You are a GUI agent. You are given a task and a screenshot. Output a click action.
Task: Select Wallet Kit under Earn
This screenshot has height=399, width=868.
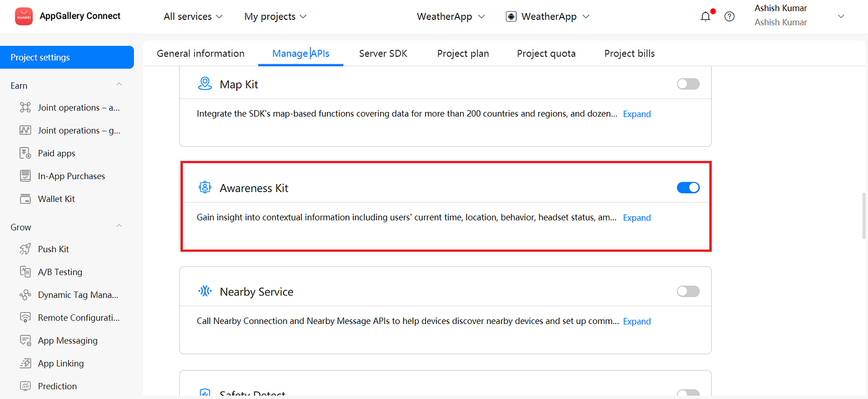pyautogui.click(x=56, y=198)
